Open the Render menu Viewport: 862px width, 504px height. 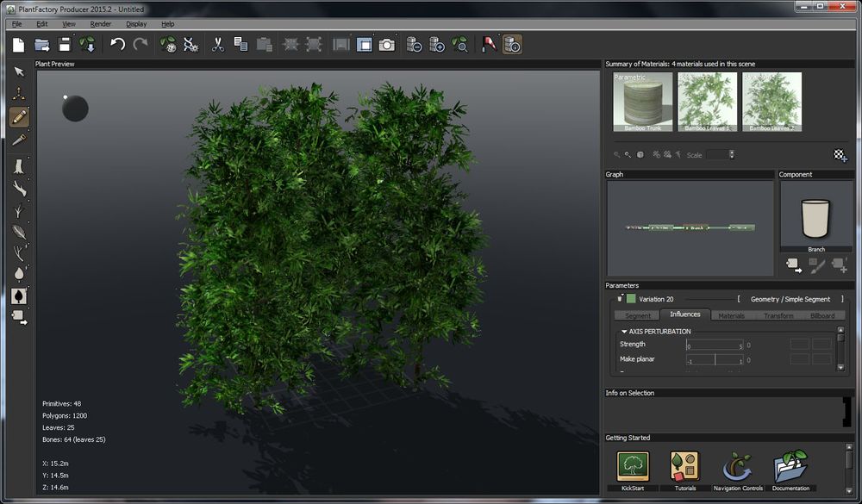[100, 23]
